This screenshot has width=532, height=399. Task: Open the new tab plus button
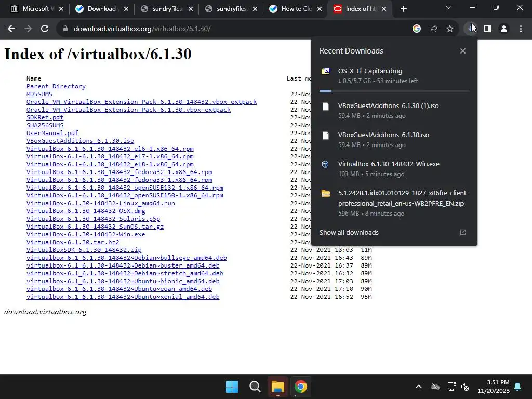coord(403,9)
